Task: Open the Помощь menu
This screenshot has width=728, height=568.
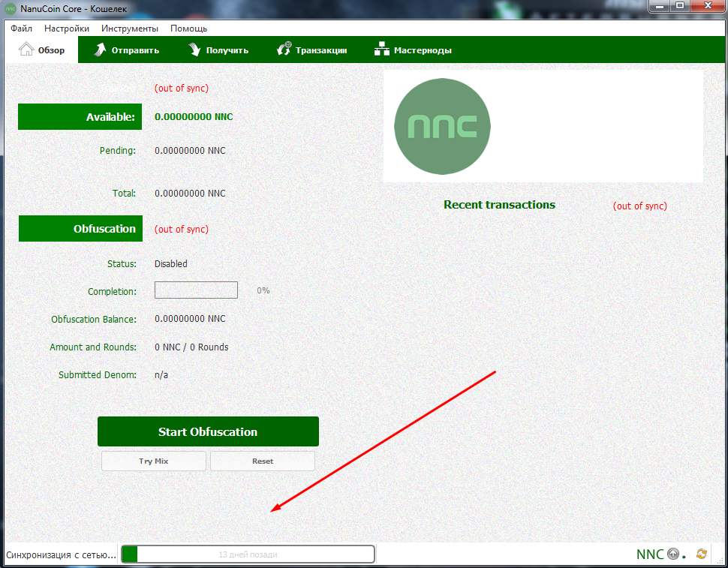Action: pos(189,29)
